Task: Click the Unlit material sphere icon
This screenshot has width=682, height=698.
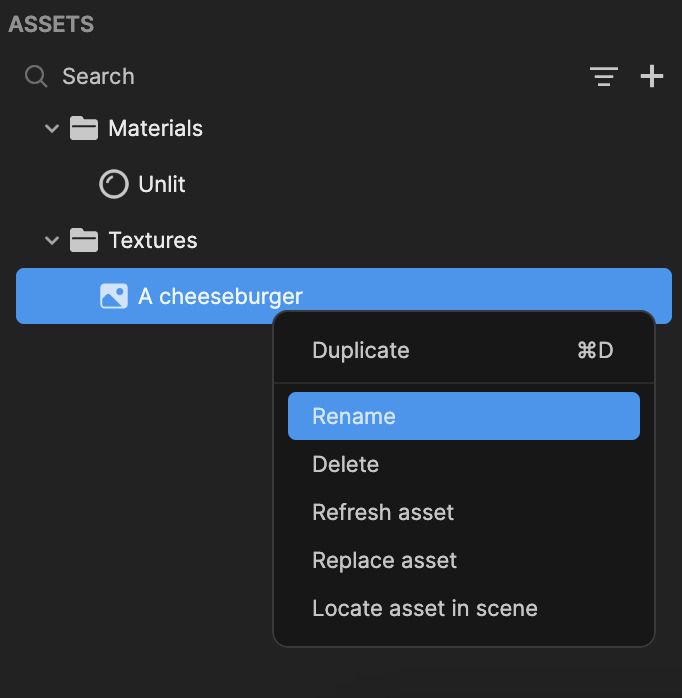Action: click(114, 184)
